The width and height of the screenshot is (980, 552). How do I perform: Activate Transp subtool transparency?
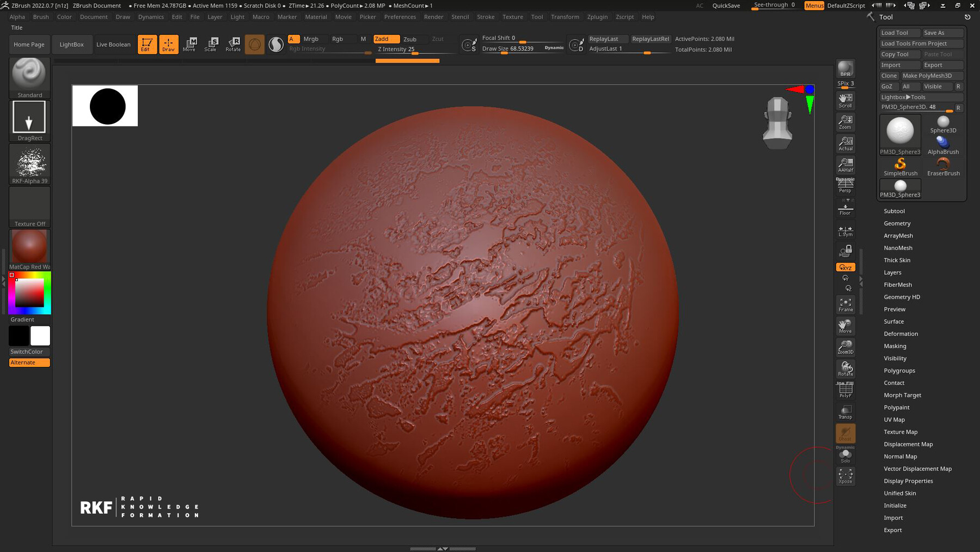pyautogui.click(x=845, y=413)
